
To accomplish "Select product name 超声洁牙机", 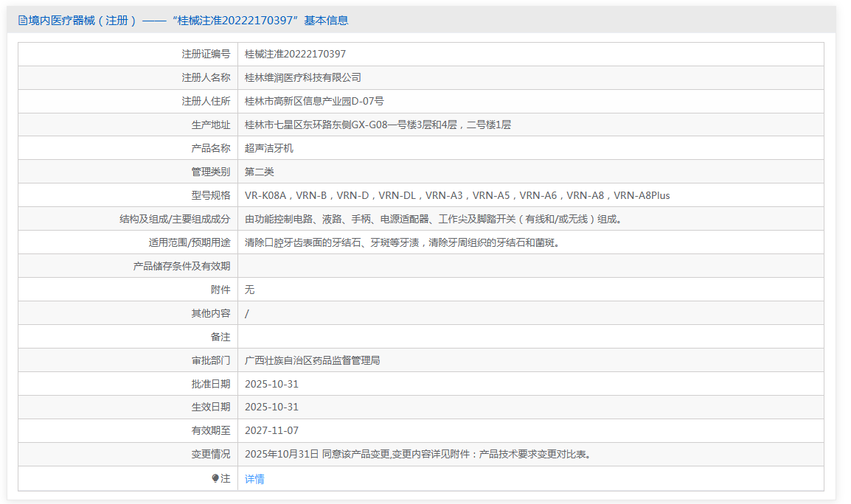I will coord(268,148).
